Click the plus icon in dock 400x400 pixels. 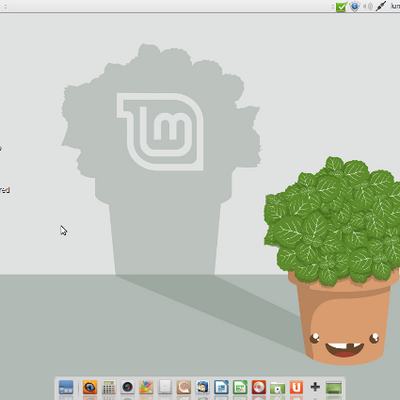315,387
